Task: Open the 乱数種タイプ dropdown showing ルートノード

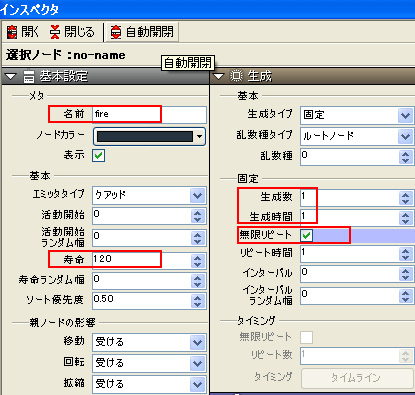Action: (357, 136)
